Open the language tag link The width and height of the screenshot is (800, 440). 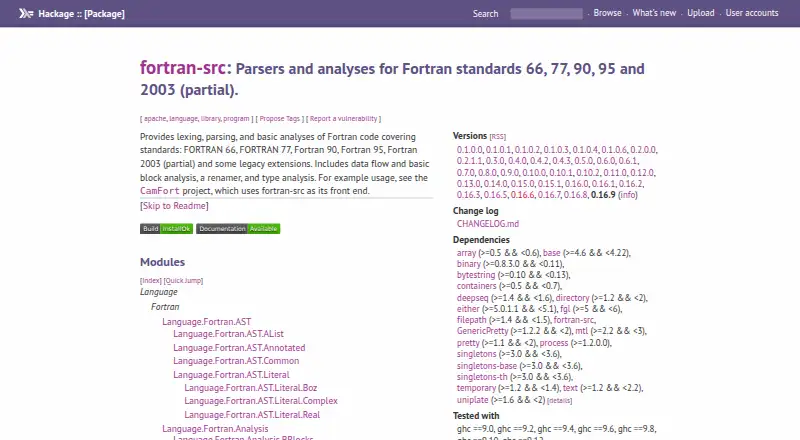(183, 118)
